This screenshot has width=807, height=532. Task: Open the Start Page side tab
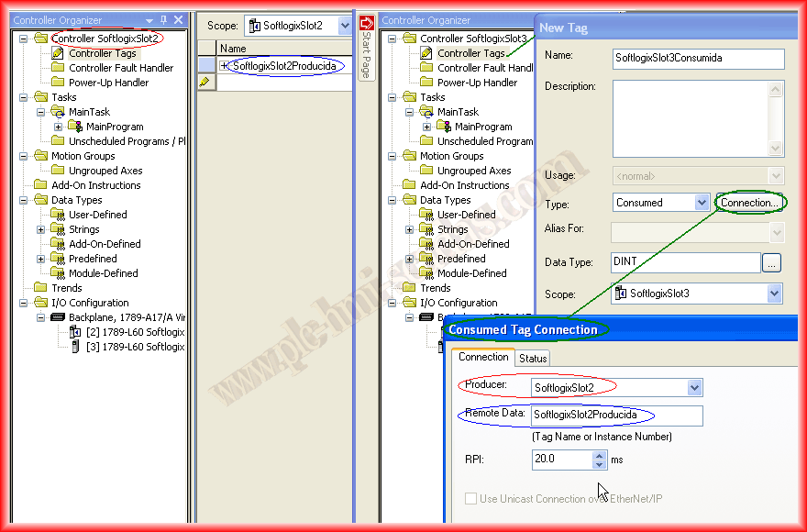coord(366,48)
